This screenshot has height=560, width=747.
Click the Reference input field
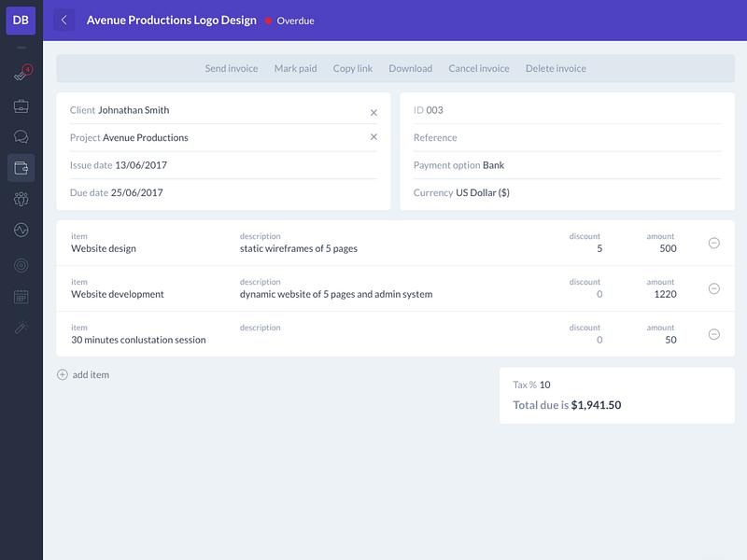click(567, 137)
